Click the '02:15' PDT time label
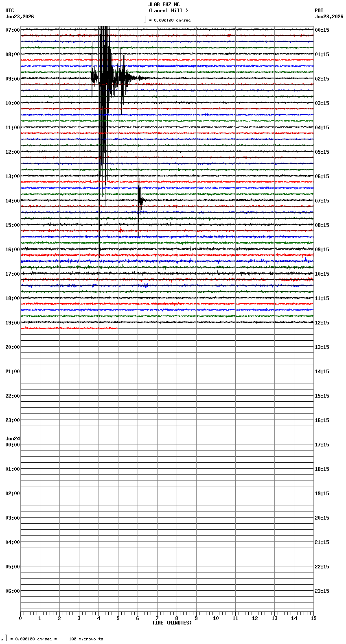The width and height of the screenshot is (346, 644). (x=322, y=79)
